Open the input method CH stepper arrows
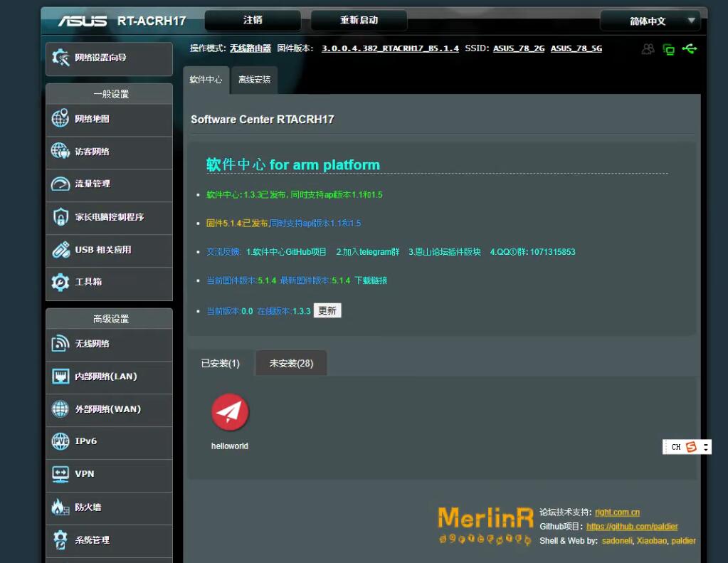Viewport: 728px width, 563px height. [705, 447]
